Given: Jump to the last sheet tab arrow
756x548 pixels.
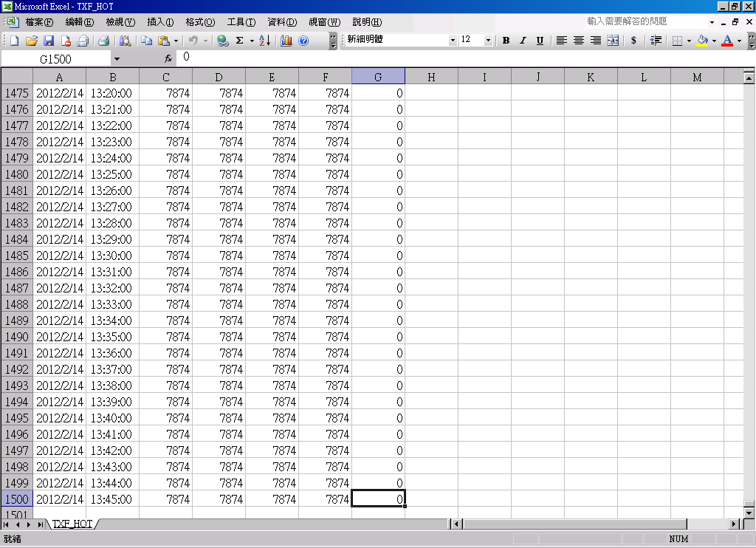Looking at the screenshot, I should click(40, 524).
